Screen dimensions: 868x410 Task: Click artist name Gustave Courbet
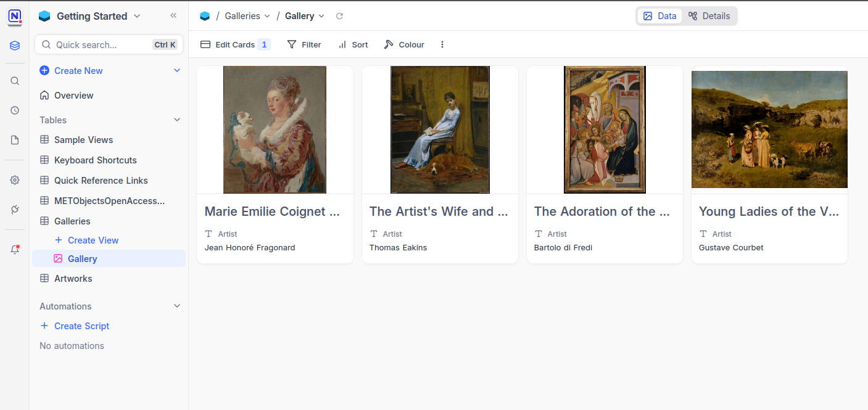[731, 248]
